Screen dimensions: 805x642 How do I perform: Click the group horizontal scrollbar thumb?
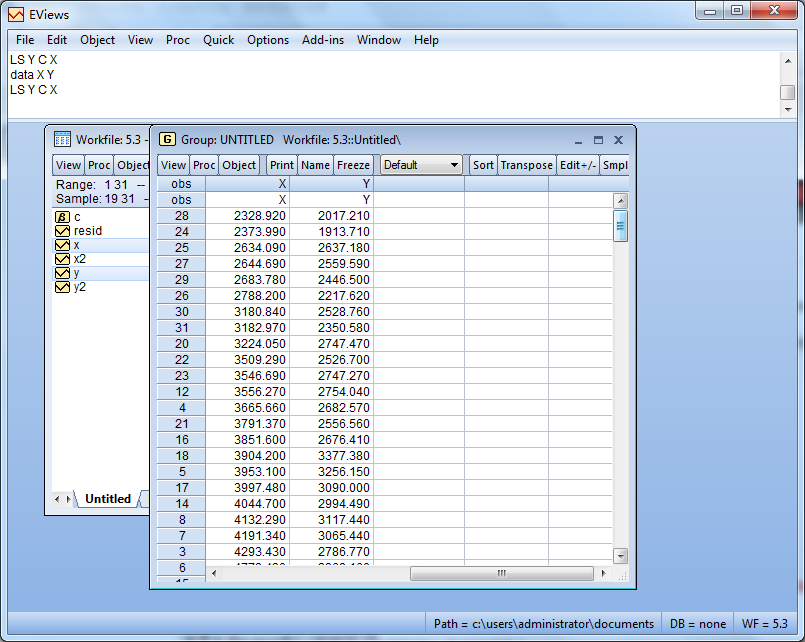[x=502, y=574]
